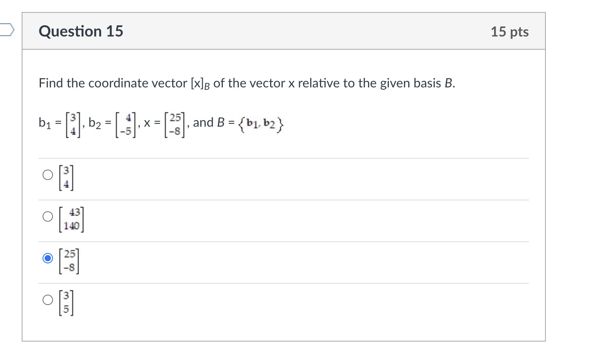590x364 pixels.
Task: Deselect the currently selected option [25, -8]
Action: tap(48, 259)
